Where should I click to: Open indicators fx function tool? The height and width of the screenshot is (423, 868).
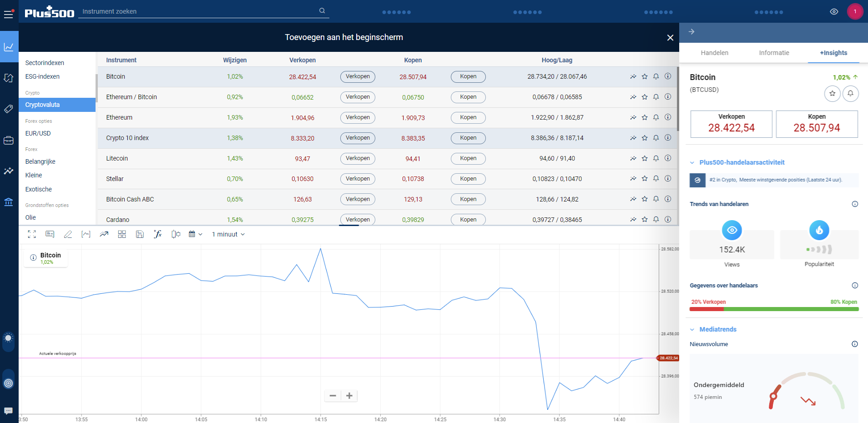coord(157,234)
